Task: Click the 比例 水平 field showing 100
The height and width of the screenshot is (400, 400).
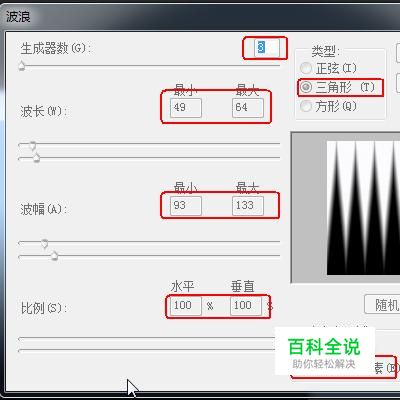Action: [186, 305]
